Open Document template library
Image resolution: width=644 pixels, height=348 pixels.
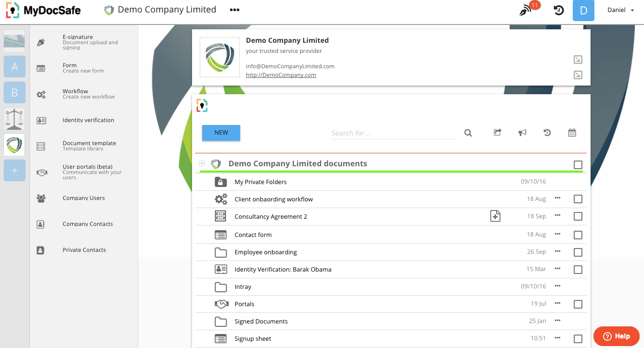[90, 146]
